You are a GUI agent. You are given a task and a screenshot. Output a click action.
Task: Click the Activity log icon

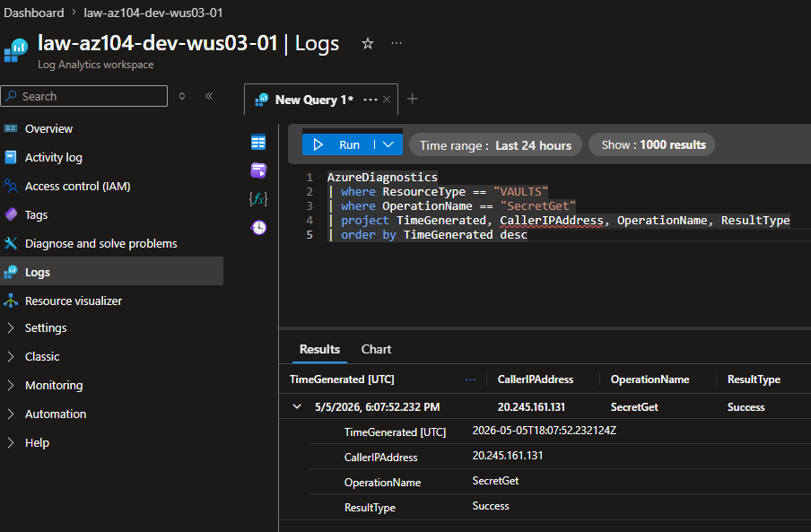[x=11, y=157]
